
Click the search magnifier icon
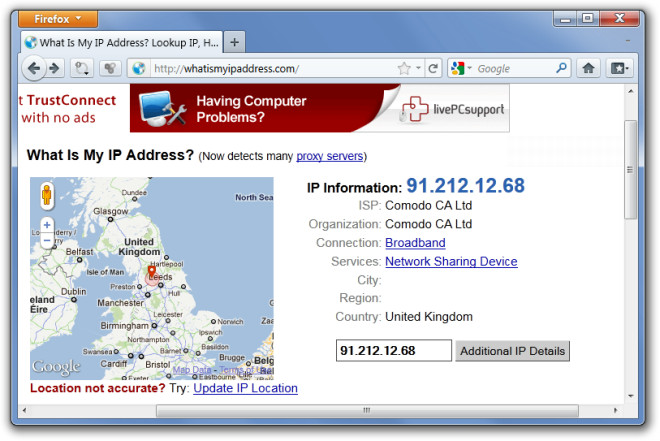(561, 68)
